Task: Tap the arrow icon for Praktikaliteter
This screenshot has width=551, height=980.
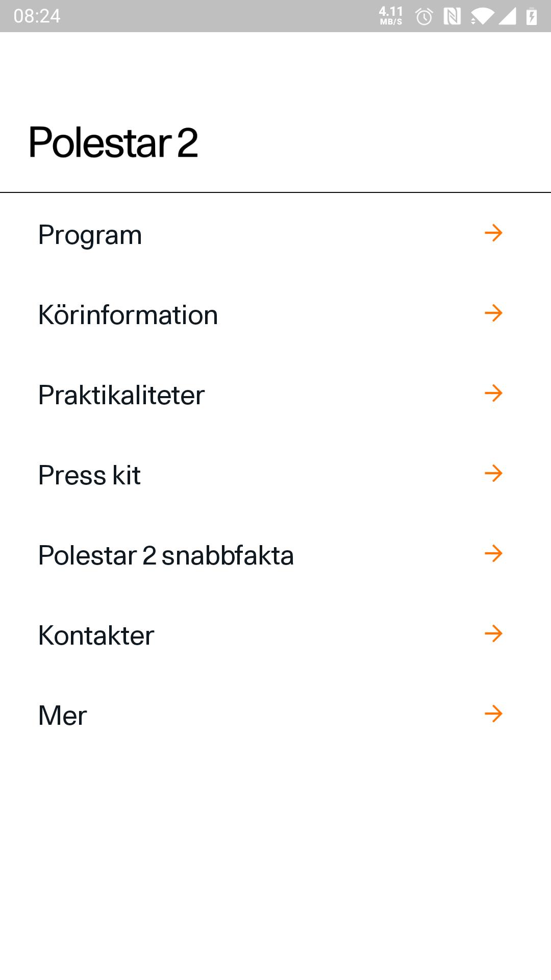Action: coord(493,394)
